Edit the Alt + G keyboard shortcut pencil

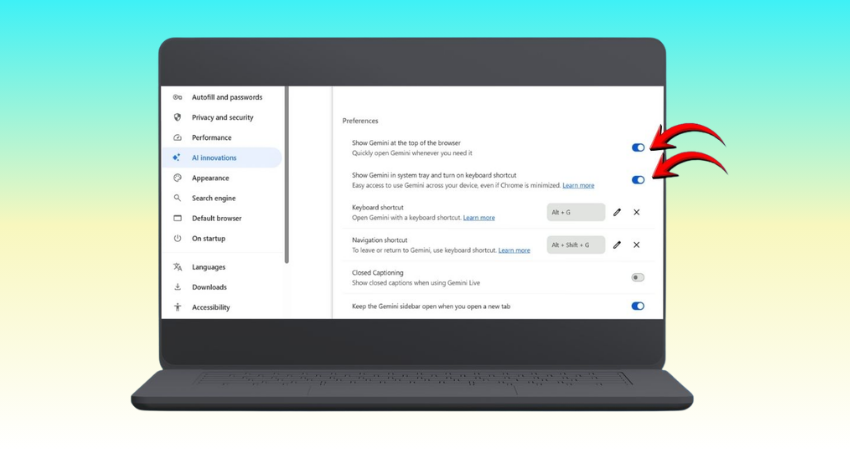point(617,213)
